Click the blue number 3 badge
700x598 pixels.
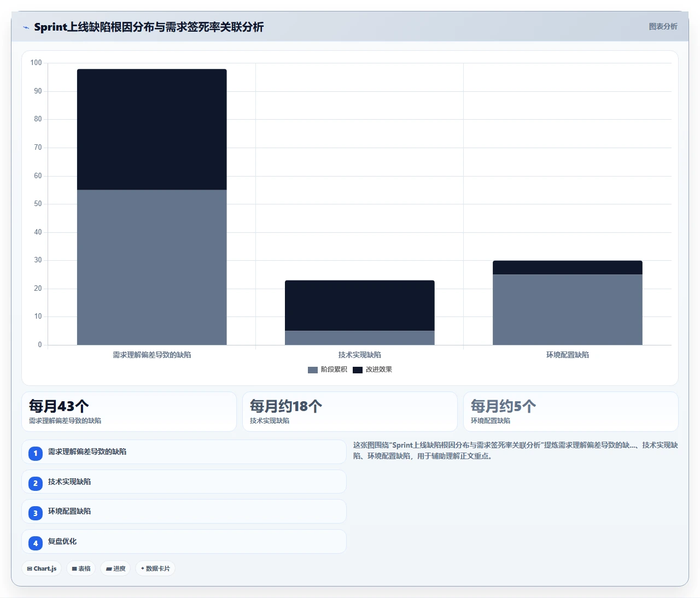coord(36,513)
